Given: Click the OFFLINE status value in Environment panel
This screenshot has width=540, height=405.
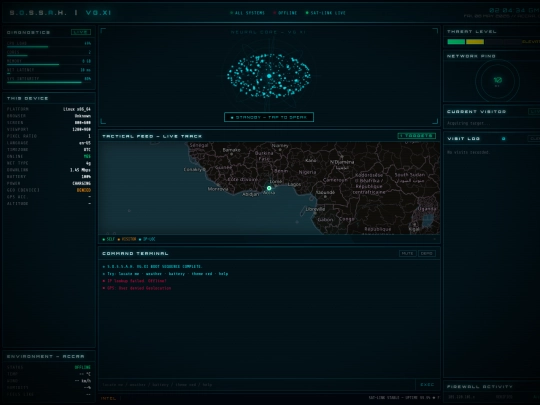Looking at the screenshot, I should pos(83,367).
